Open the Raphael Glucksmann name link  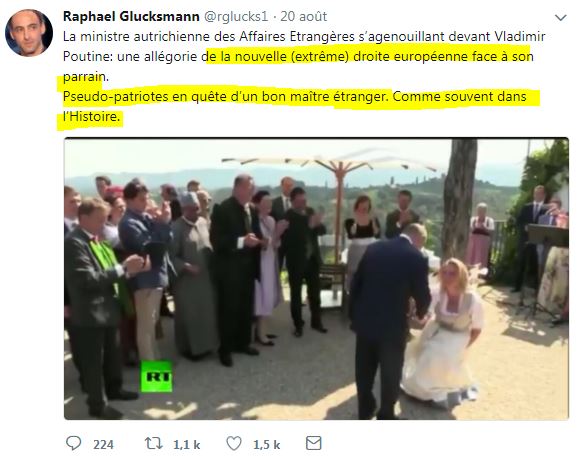[131, 17]
